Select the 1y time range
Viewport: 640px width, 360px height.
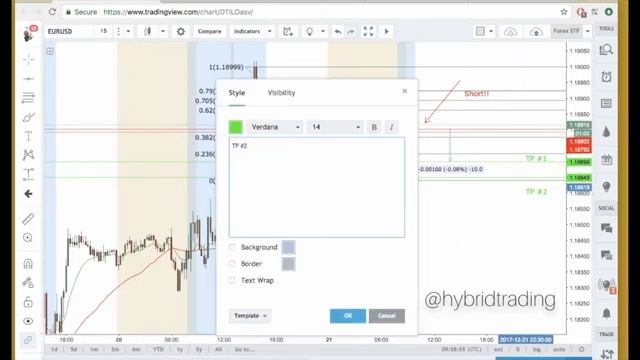(x=180, y=349)
